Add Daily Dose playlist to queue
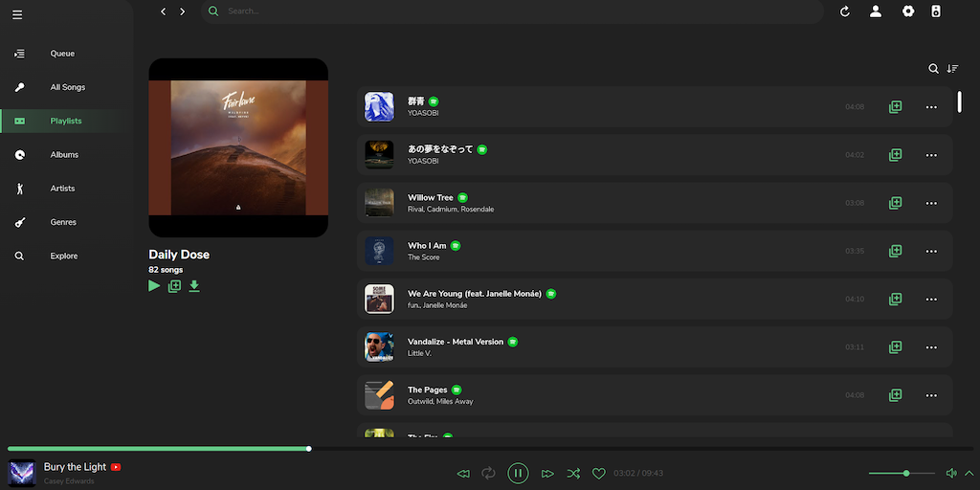 tap(174, 286)
